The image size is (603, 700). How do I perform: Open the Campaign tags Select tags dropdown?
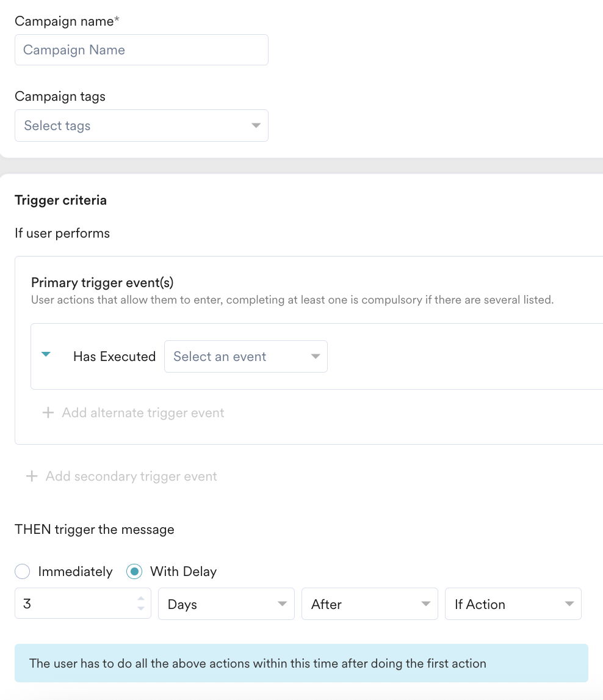142,125
